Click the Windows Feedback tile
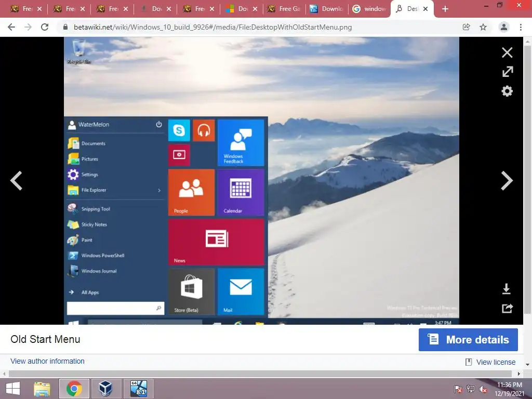Screen dimensions: 532x399 241,142
